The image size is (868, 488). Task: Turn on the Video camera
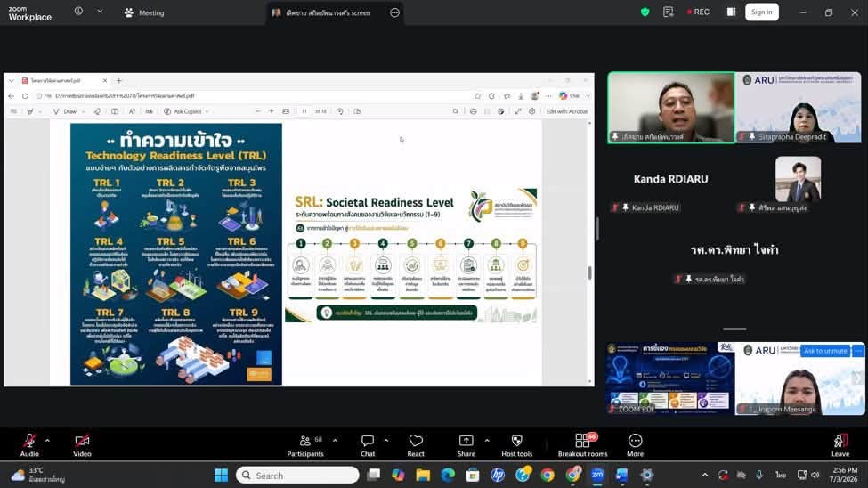(82, 445)
